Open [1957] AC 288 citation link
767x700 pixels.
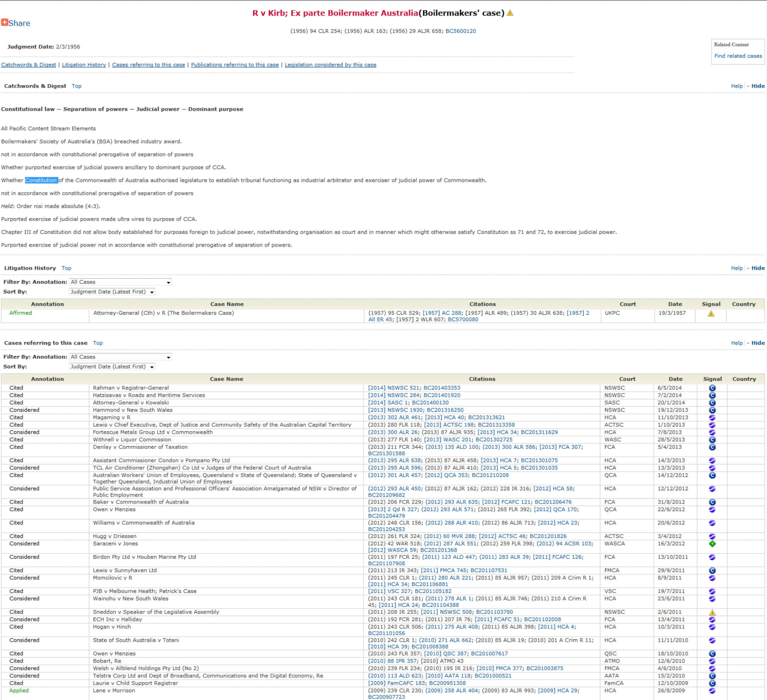441,313
